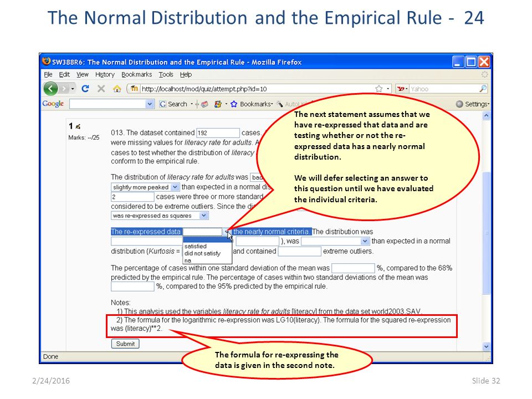Click the greyed Forward navigation arrow
Viewport: 532px width, 399px height.
coord(64,89)
